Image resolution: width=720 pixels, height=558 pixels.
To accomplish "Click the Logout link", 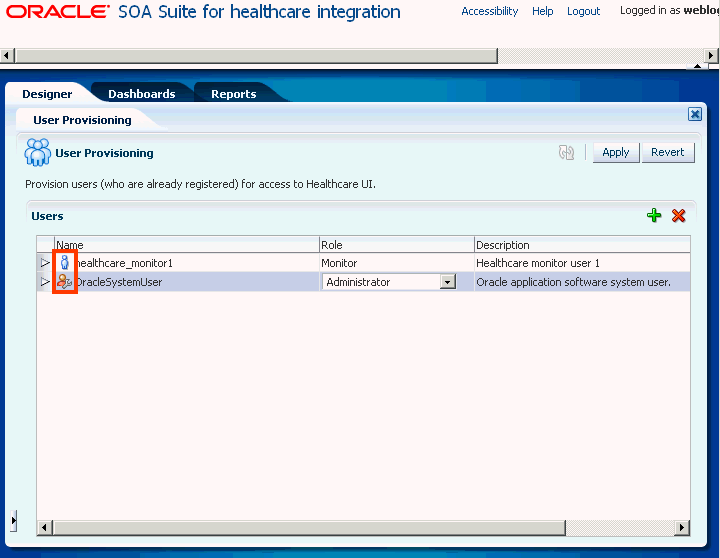I will point(584,11).
